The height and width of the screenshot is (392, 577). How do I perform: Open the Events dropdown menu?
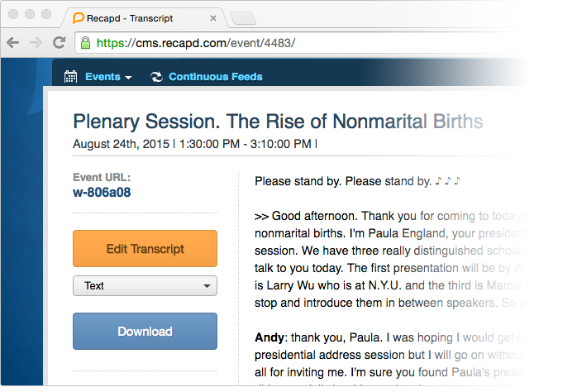coord(108,77)
